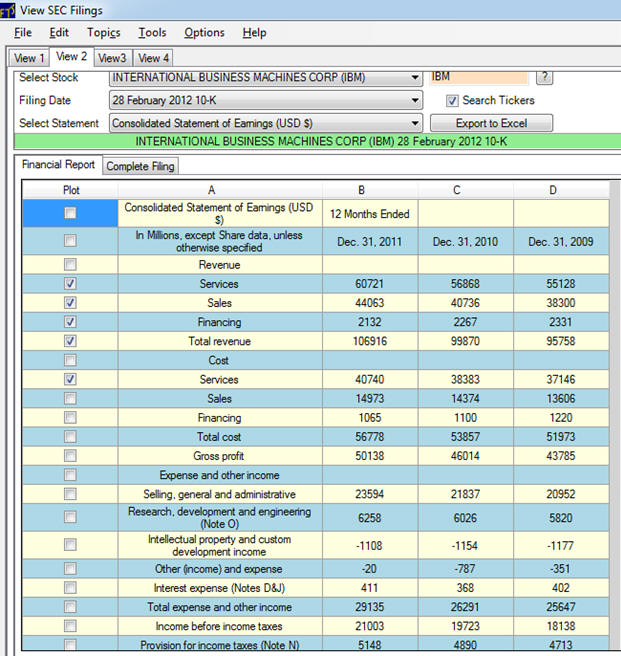Uncheck Plot for Revenue Financing row
621x656 pixels.
(x=70, y=322)
